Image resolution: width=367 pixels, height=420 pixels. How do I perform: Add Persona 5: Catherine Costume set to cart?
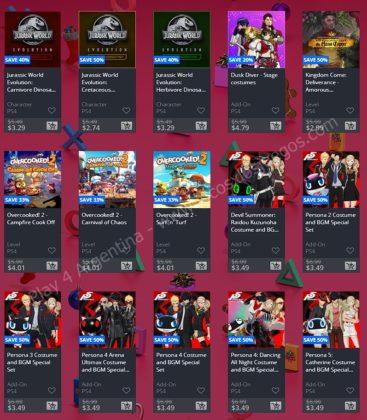pos(350,406)
